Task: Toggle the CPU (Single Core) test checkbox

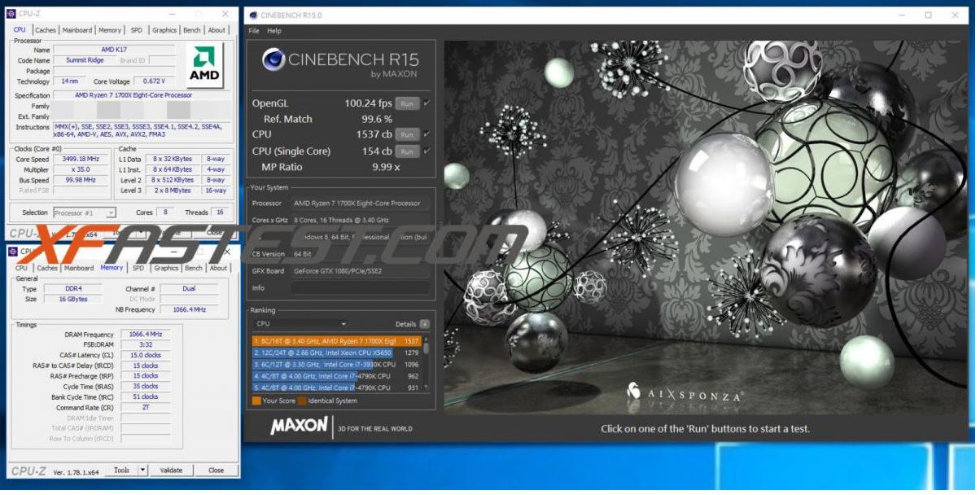Action: coord(427,151)
